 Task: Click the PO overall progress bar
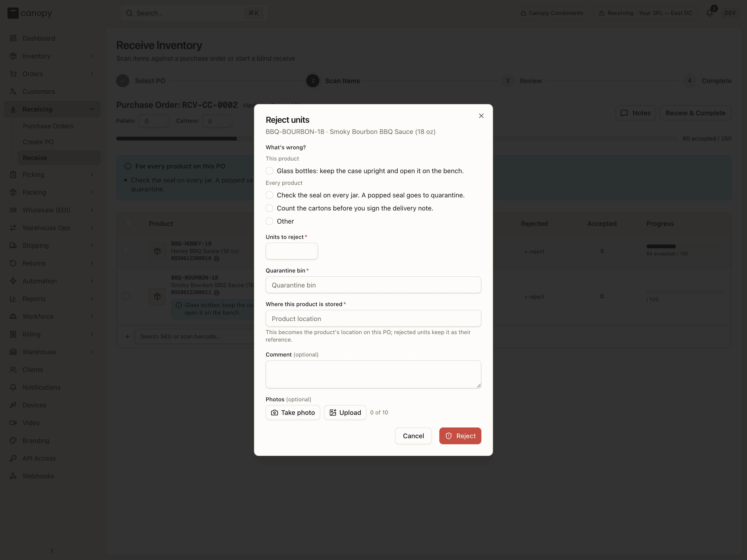point(396,139)
